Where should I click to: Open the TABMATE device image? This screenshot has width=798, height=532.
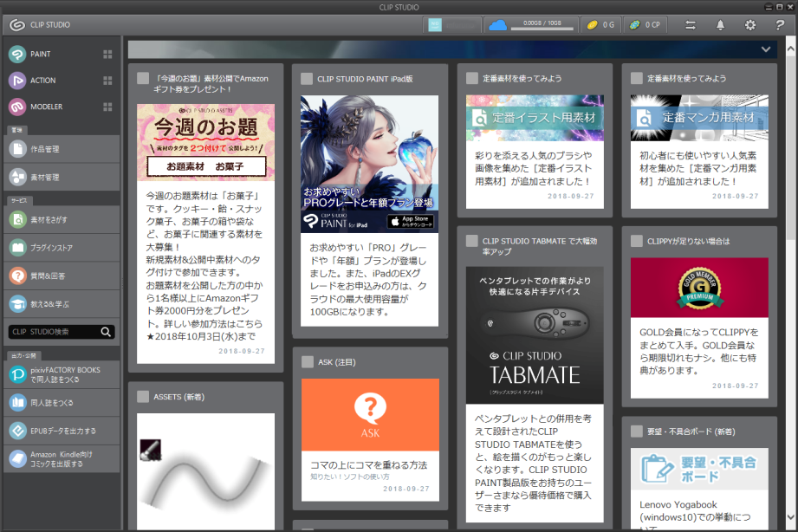pyautogui.click(x=535, y=335)
